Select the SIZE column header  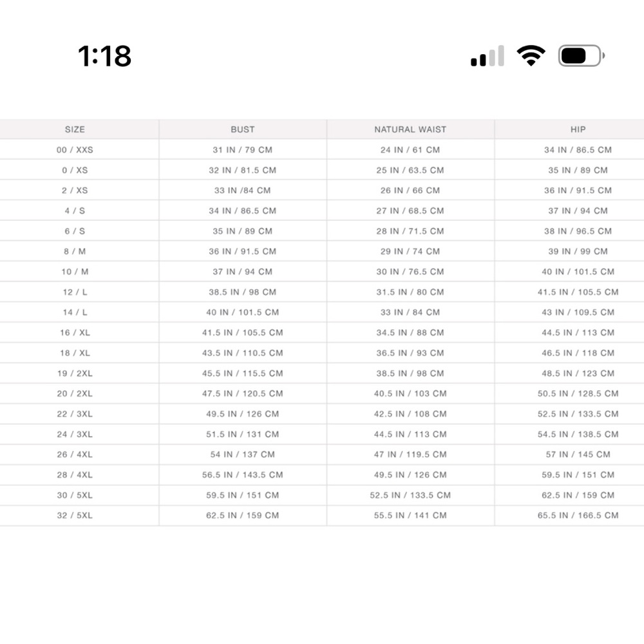tap(75, 129)
